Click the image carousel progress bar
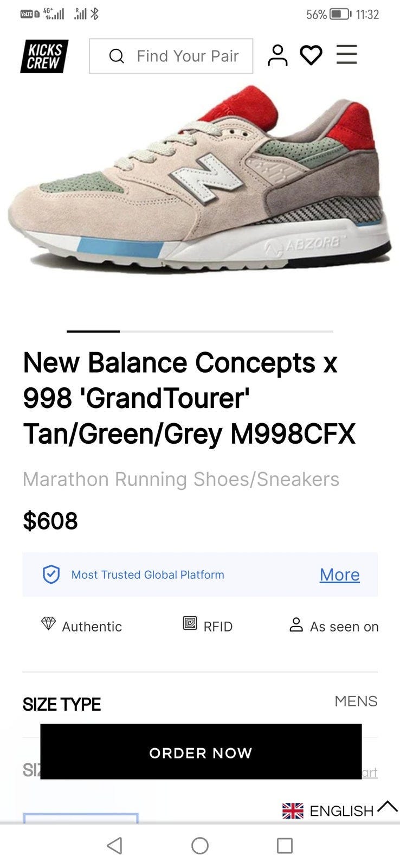Screen dimensions: 400x868 point(200,331)
